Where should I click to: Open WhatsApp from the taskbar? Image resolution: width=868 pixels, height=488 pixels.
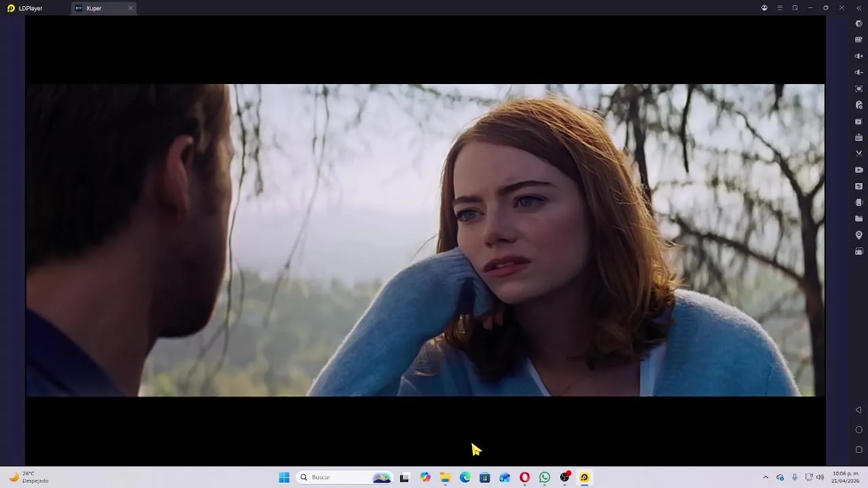coord(545,477)
